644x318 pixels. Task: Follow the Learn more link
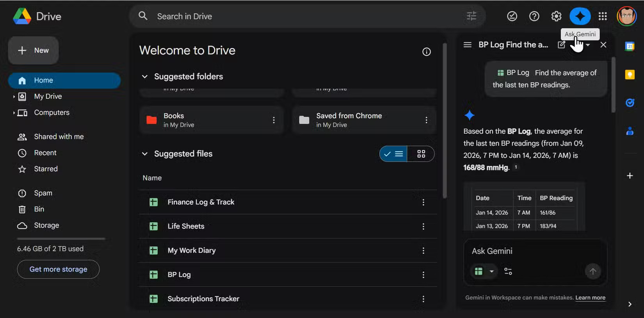tap(590, 298)
